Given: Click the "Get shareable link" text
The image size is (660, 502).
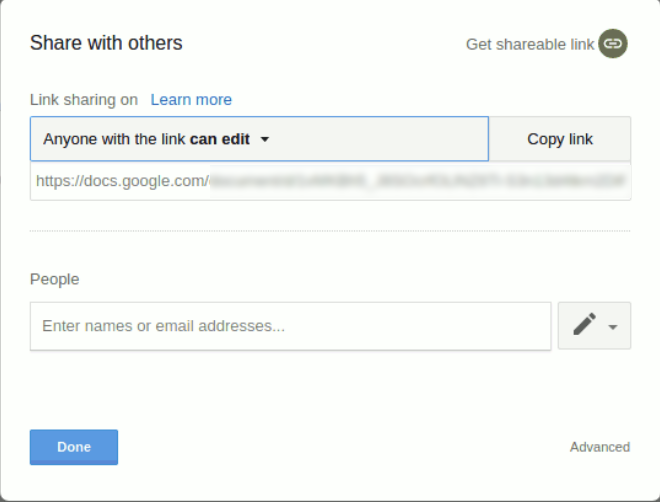Looking at the screenshot, I should pos(530,44).
